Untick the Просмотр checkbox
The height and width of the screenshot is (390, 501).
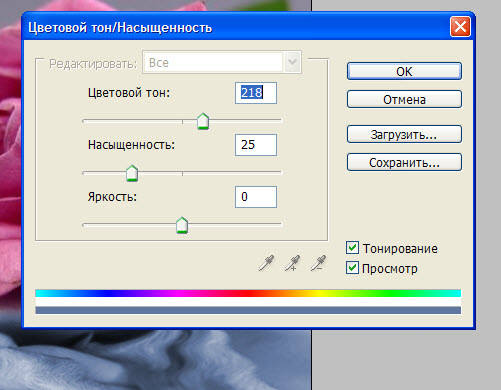(352, 268)
